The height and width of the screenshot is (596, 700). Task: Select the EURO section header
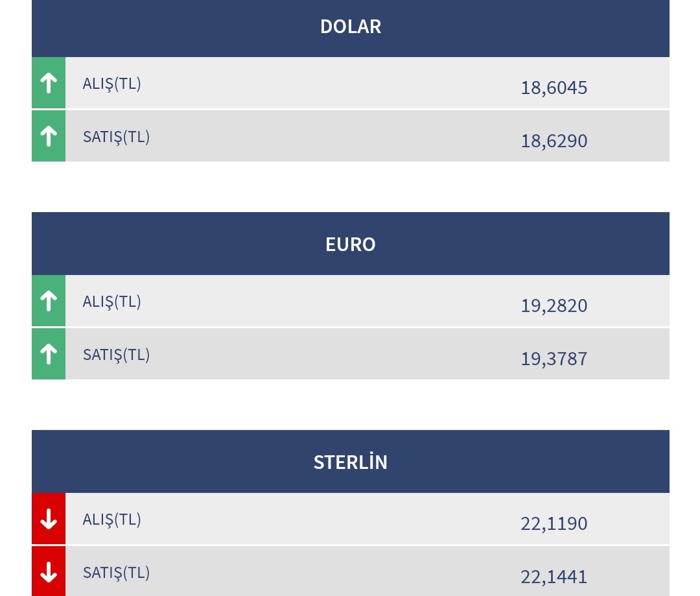(x=351, y=243)
